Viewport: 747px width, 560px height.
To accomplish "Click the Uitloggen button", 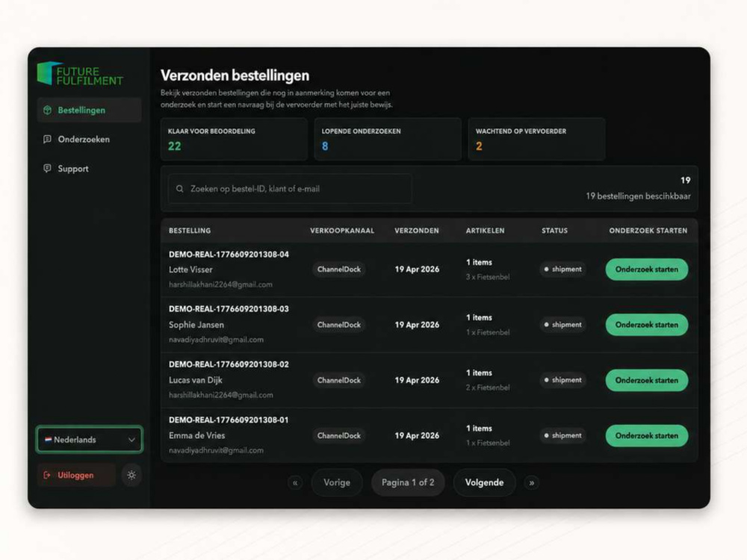I will point(75,475).
